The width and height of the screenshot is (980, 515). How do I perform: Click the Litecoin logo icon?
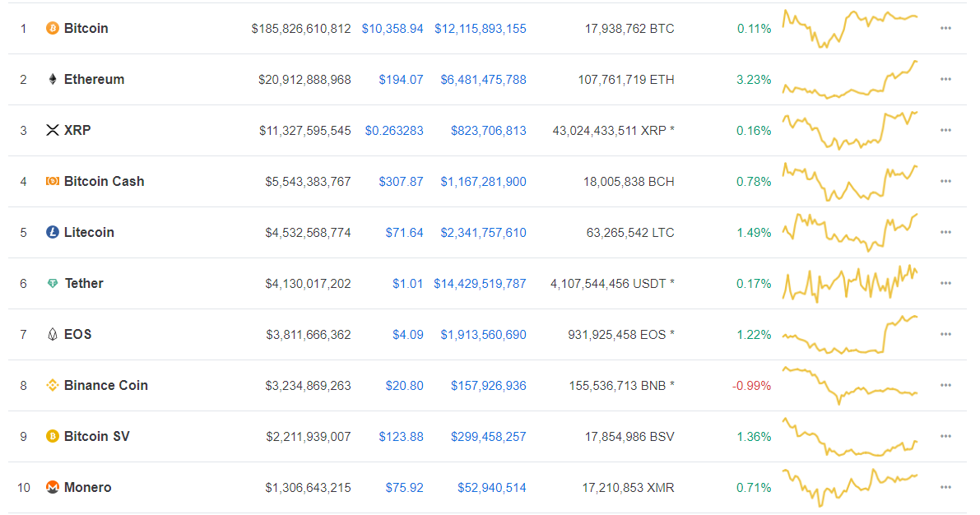click(53, 233)
